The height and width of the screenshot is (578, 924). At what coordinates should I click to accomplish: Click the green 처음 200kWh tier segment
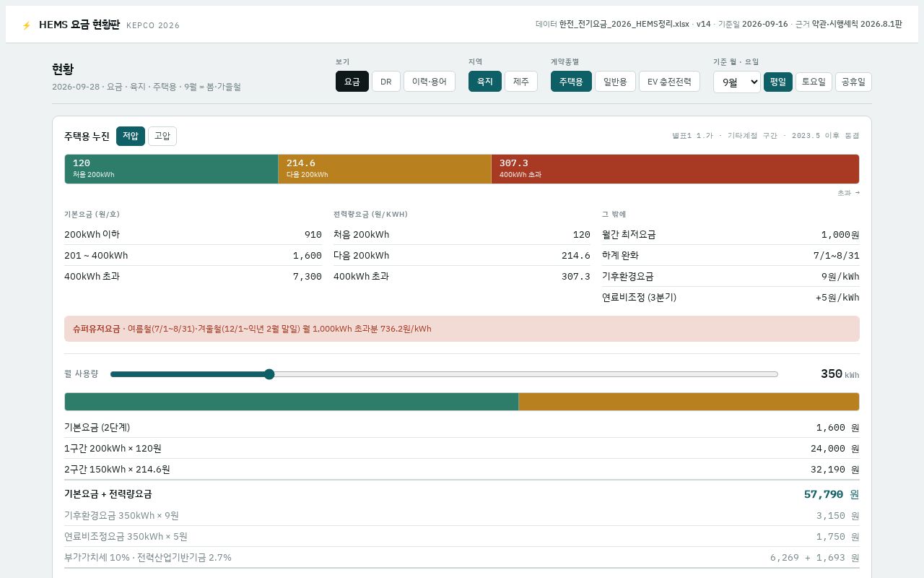pos(171,169)
